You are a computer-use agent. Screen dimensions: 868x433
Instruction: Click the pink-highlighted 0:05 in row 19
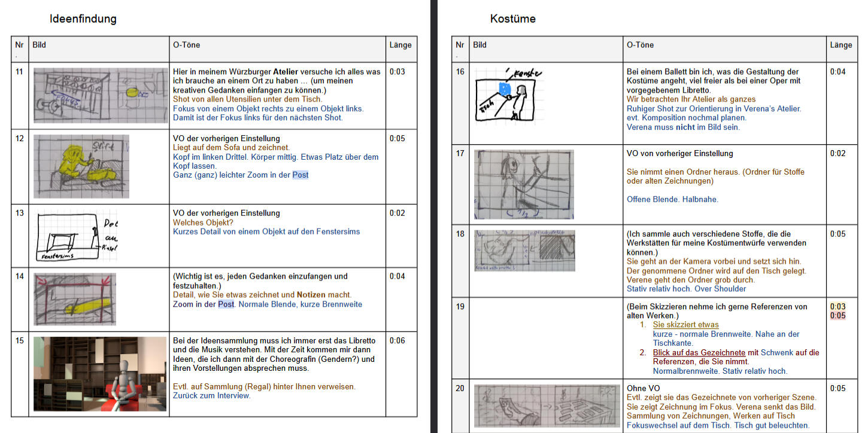point(837,316)
